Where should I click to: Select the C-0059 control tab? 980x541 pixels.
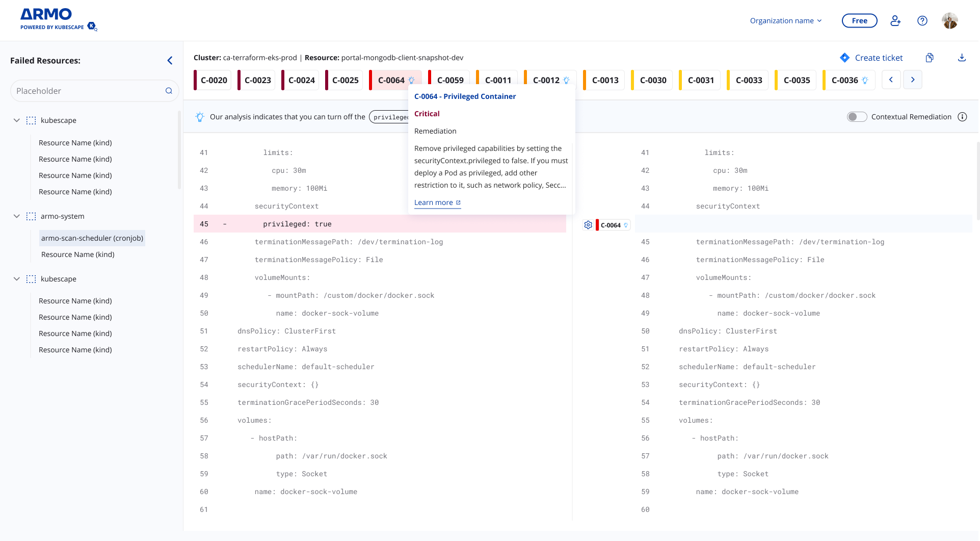(x=449, y=80)
